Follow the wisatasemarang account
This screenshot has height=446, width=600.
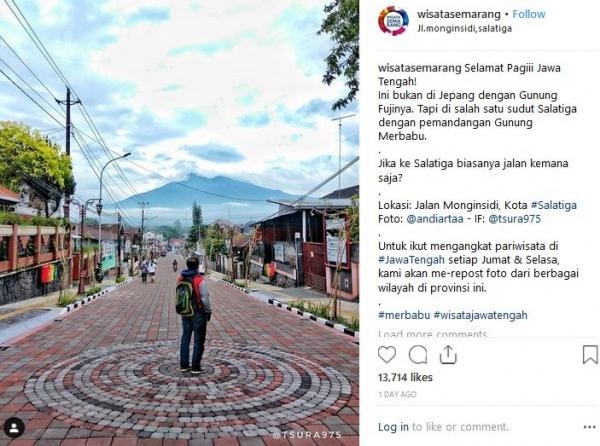528,14
